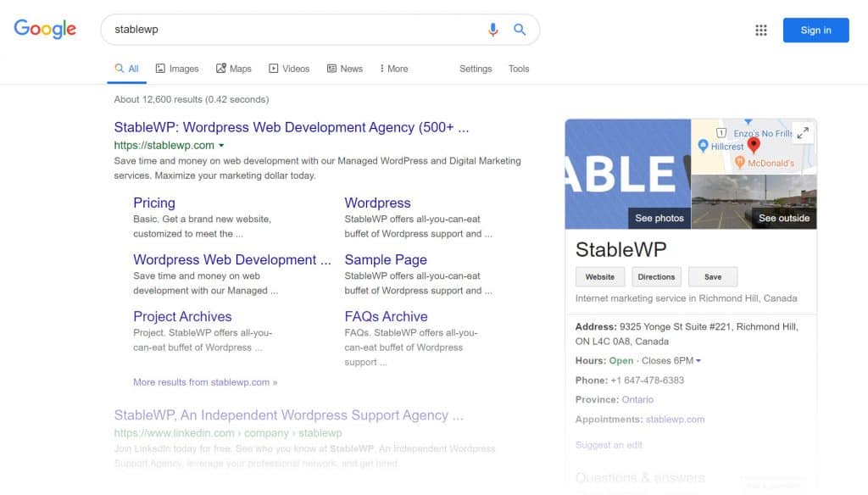
Task: Open search Settings
Action: 476,69
